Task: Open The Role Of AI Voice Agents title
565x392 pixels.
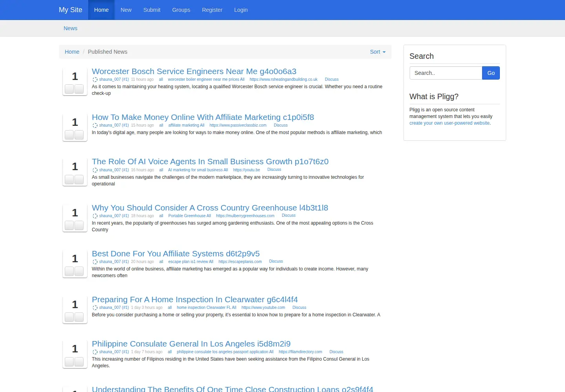Action: click(210, 162)
